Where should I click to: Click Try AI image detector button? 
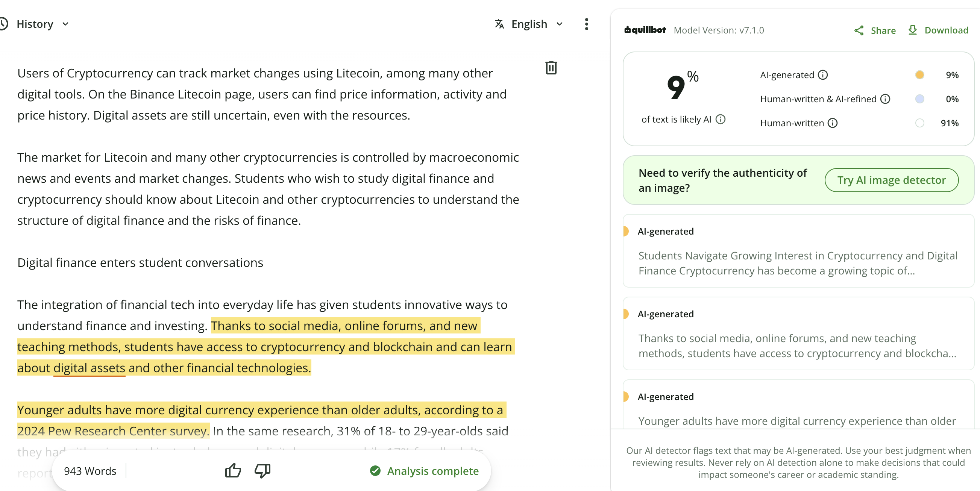[x=891, y=180]
